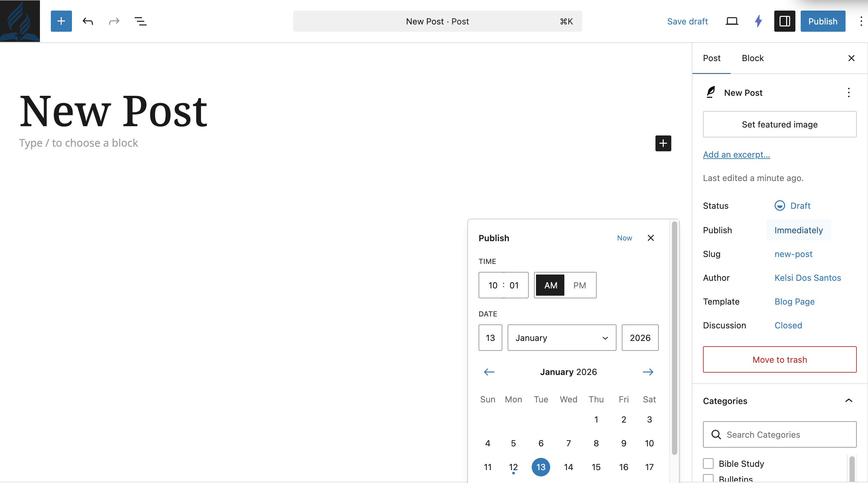The width and height of the screenshot is (868, 483).
Task: Open the document overview panel
Action: [x=140, y=21]
